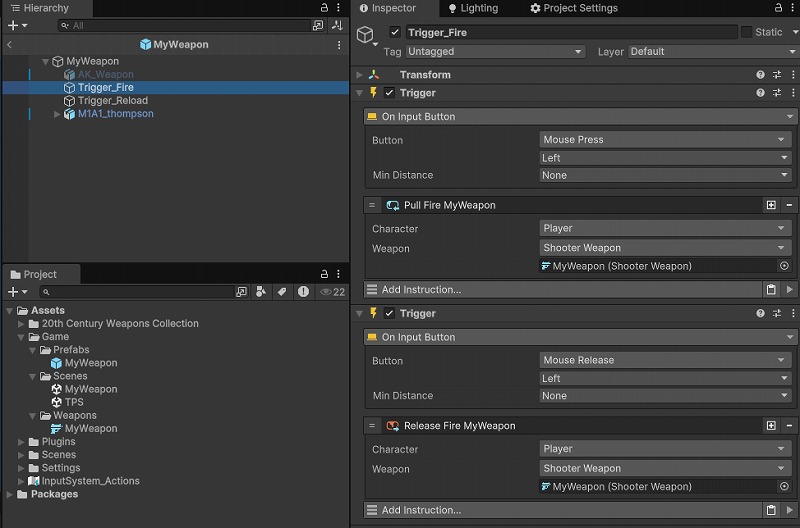Go back from MyWeapon prefab stage
Screen dimensions: 800x528
(x=9, y=45)
